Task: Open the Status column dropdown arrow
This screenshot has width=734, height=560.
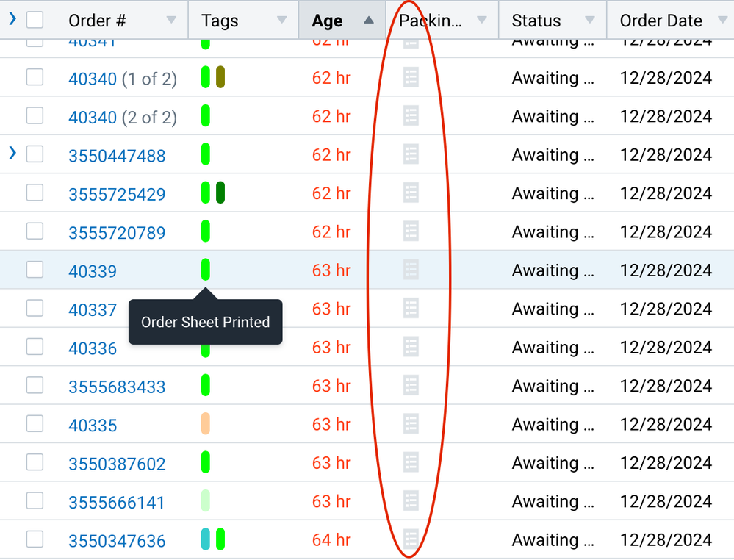Action: click(x=589, y=21)
